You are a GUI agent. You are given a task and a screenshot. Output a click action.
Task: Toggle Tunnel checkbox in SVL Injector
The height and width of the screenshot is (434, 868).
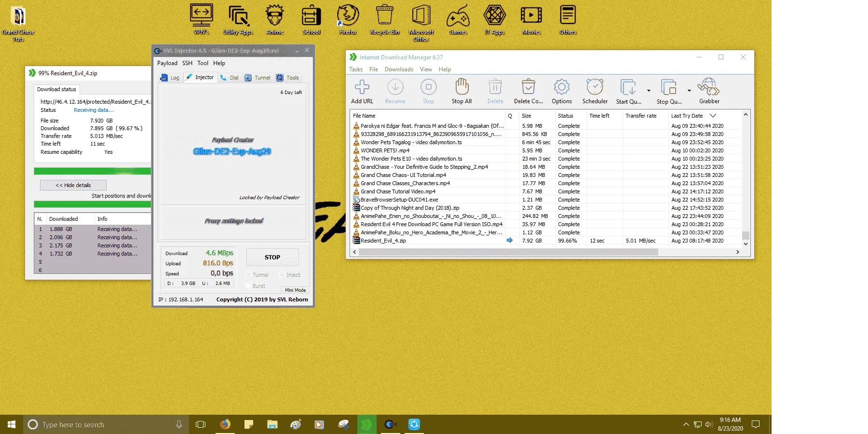pos(248,275)
